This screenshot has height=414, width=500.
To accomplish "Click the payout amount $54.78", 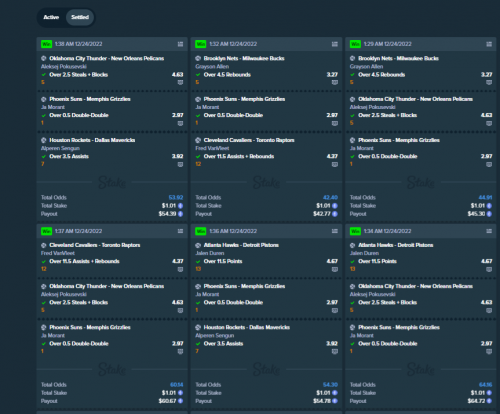I will (x=322, y=401).
